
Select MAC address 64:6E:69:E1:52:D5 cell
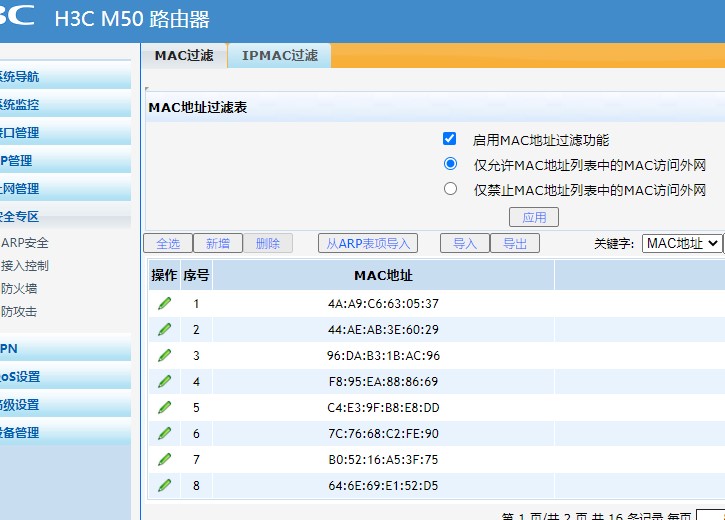pos(383,485)
